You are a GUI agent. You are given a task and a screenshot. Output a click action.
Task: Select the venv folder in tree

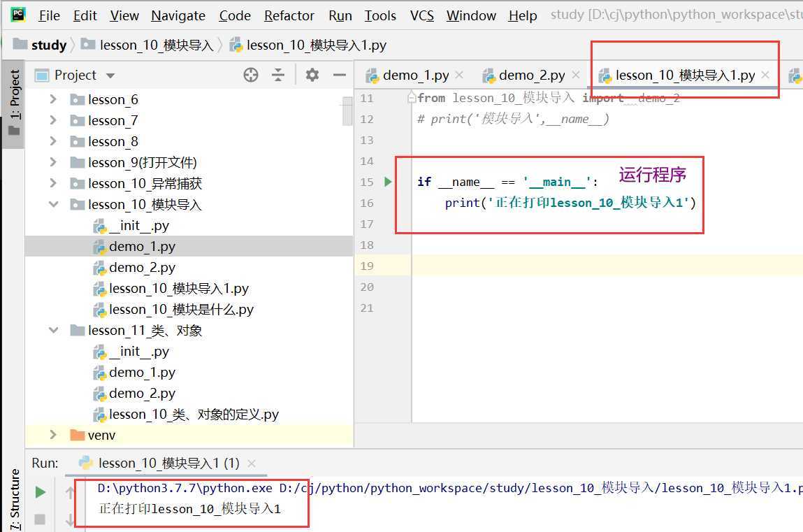tap(93, 436)
